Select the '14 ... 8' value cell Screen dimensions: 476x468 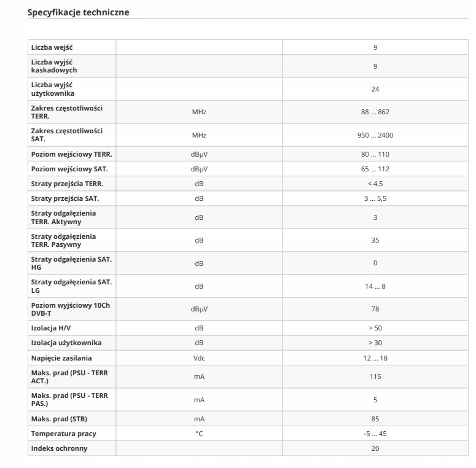click(x=375, y=286)
